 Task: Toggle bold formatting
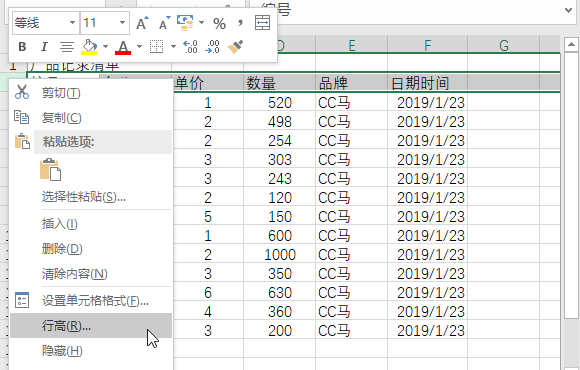(x=22, y=47)
